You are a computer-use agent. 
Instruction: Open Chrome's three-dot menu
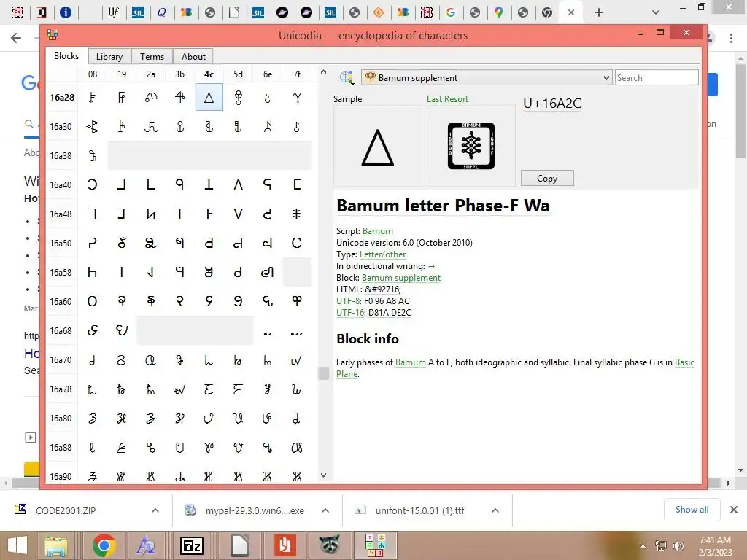coord(731,38)
